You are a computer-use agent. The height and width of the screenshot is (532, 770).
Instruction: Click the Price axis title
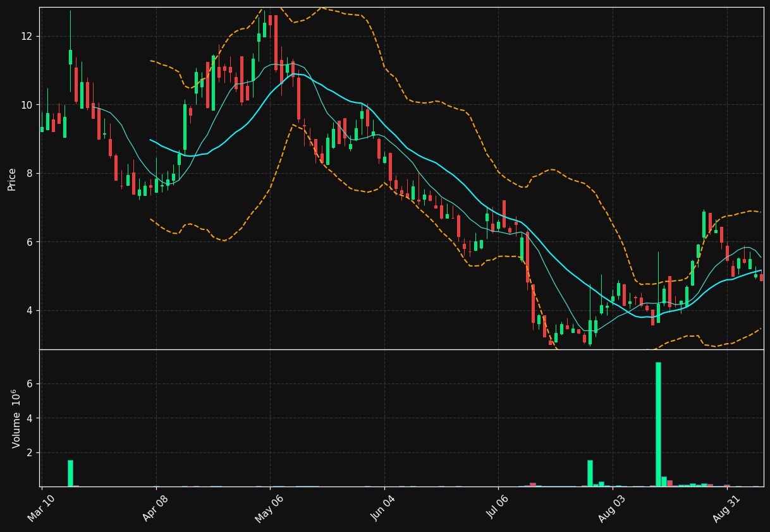pos(12,179)
